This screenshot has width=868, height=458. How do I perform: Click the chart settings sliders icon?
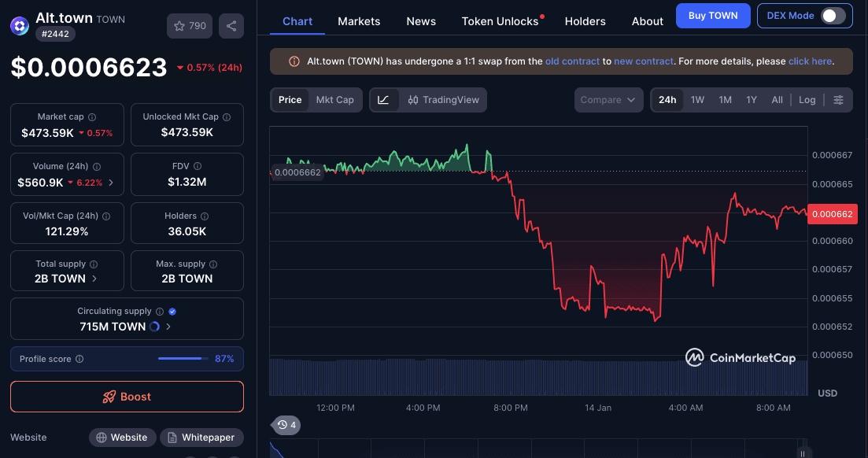[x=838, y=100]
